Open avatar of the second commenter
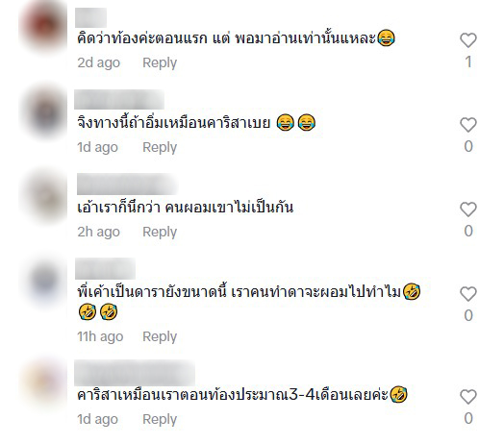Image resolution: width=504 pixels, height=444 pixels. click(x=43, y=112)
